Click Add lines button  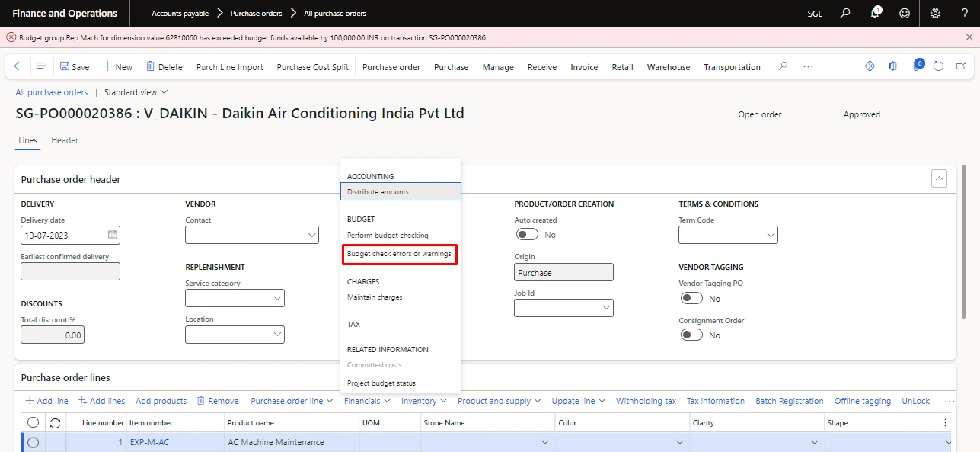click(102, 401)
